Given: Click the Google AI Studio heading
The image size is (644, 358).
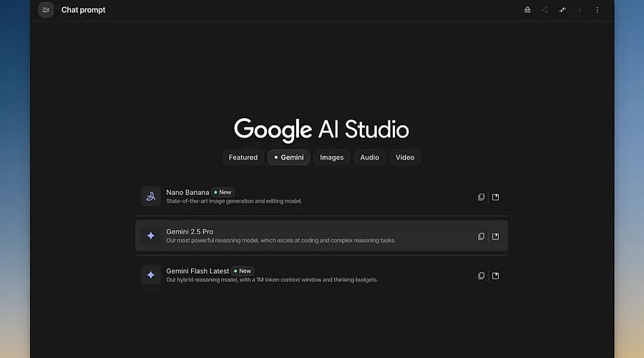Looking at the screenshot, I should click(x=321, y=130).
